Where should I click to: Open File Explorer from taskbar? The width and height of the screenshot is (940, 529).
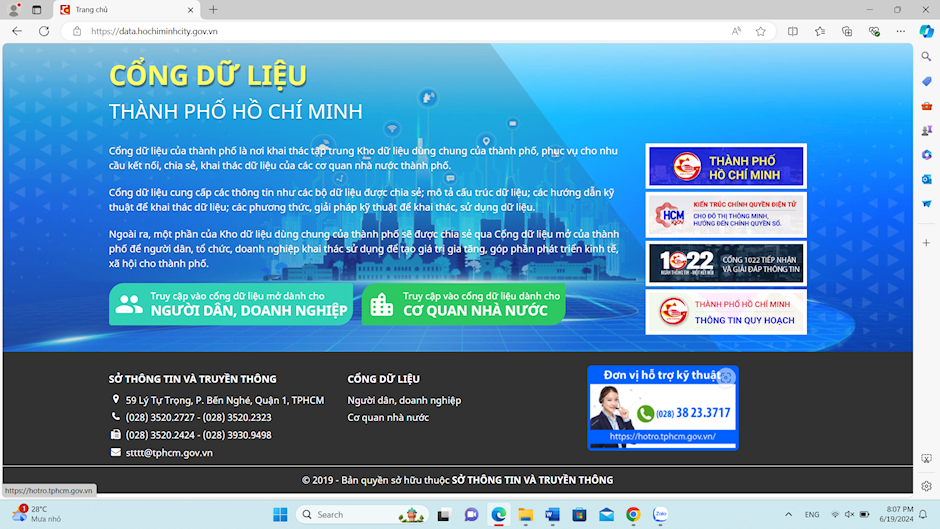[x=525, y=515]
